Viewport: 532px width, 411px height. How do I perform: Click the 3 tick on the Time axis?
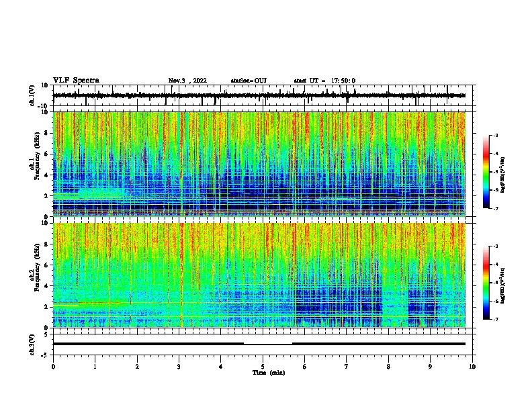point(179,367)
